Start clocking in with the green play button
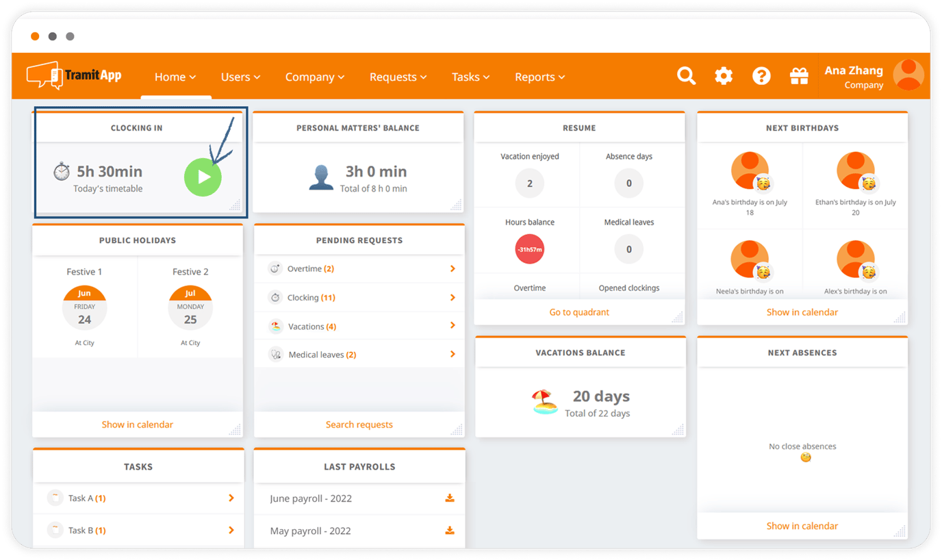942x560 pixels. point(203,177)
